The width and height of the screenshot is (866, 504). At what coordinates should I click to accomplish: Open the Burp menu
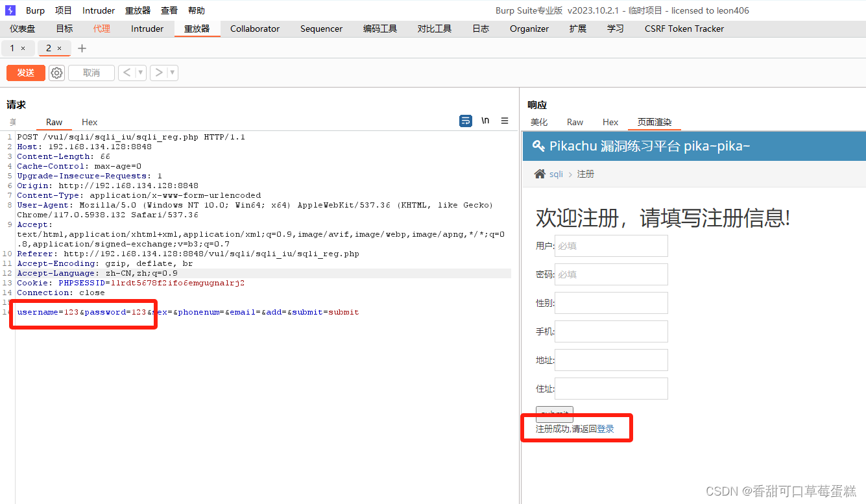click(35, 10)
